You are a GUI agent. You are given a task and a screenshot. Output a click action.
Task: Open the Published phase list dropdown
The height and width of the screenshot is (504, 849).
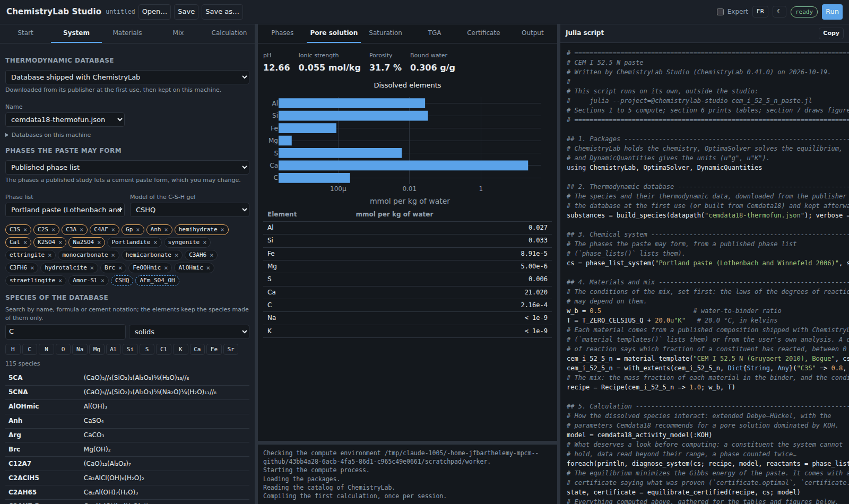click(127, 167)
